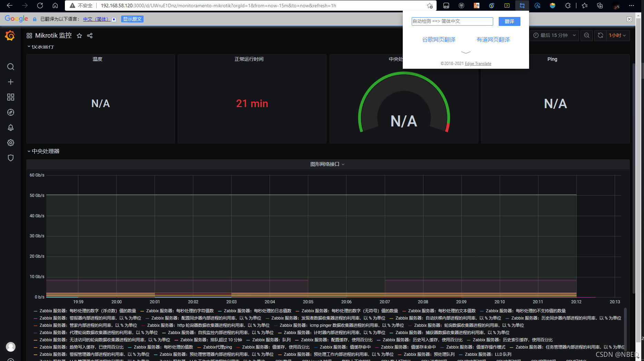Toggle legend series 值缓存命中
This screenshot has height=361, width=644.
[342, 347]
